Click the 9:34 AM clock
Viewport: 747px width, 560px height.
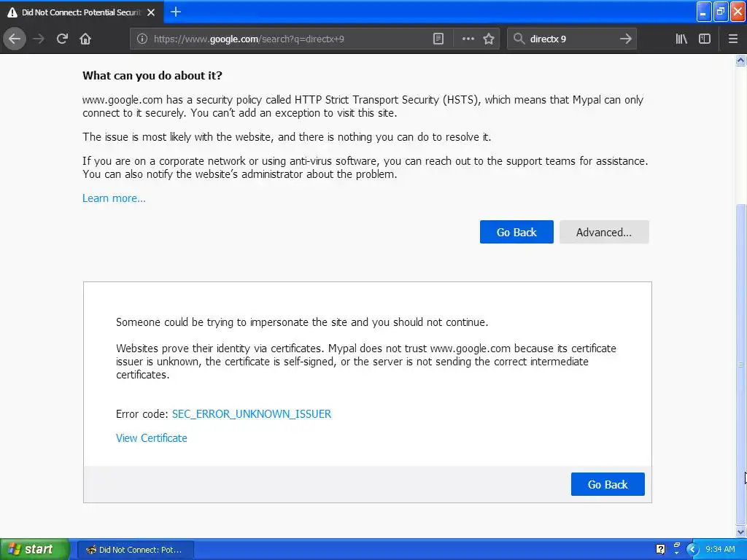[720, 550]
